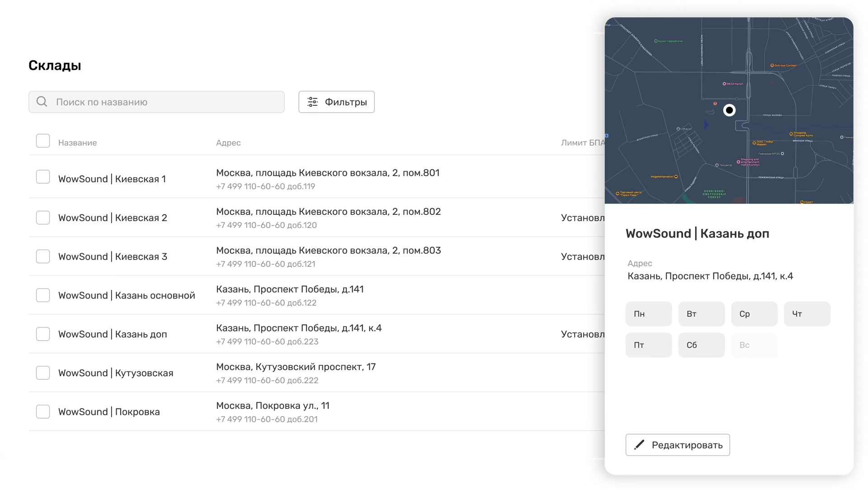The height and width of the screenshot is (492, 868).
Task: Click the white location marker on map
Action: coord(729,110)
